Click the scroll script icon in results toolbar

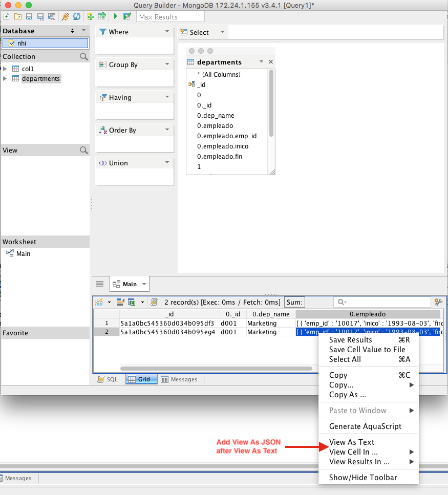tap(154, 303)
